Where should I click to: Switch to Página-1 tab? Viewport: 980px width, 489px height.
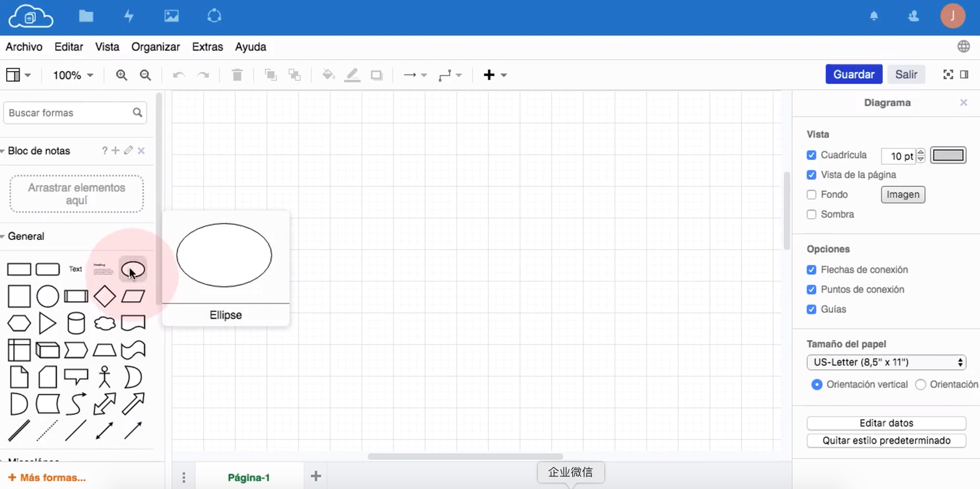(x=249, y=478)
